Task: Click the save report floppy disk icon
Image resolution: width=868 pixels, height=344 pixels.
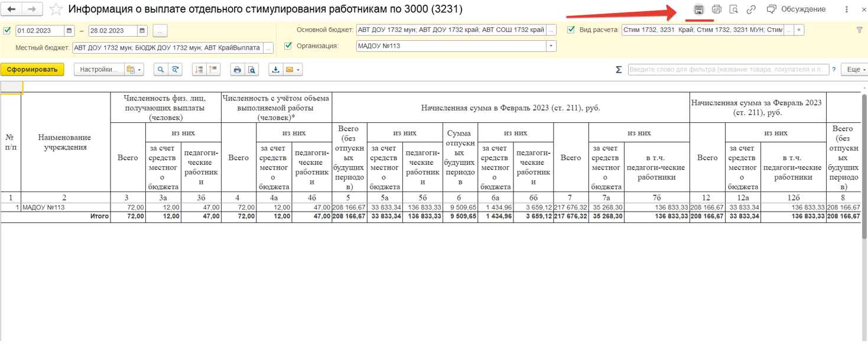Action: [698, 9]
